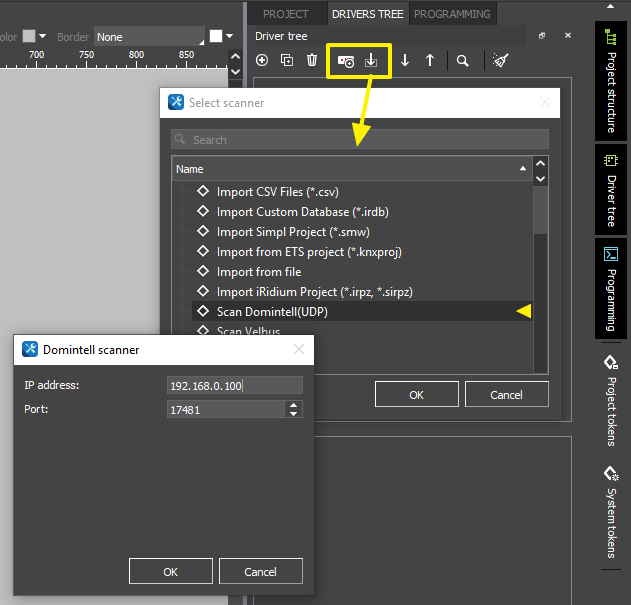Click Cancel in the Select scanner dialog
Screen dimensions: 631x605
[507, 394]
